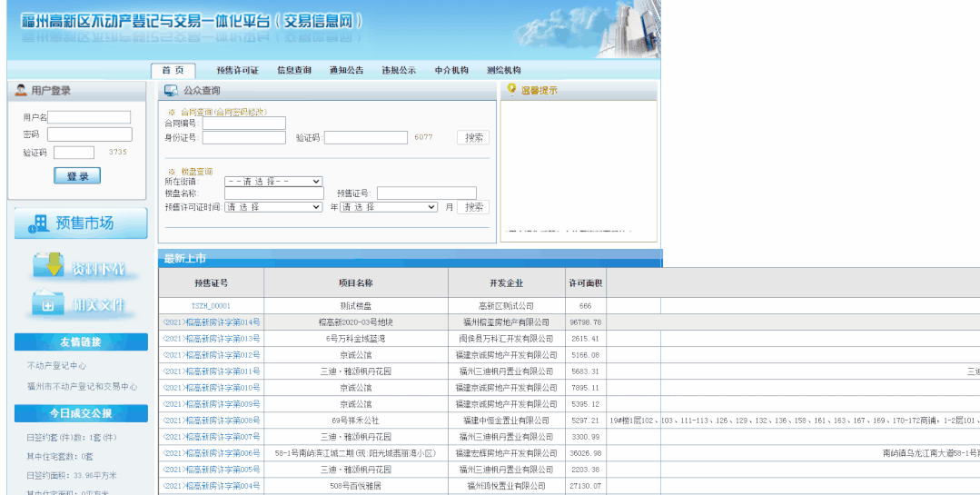Click the 公众查询 monitor icon
Image resolution: width=980 pixels, height=495 pixels.
[172, 91]
